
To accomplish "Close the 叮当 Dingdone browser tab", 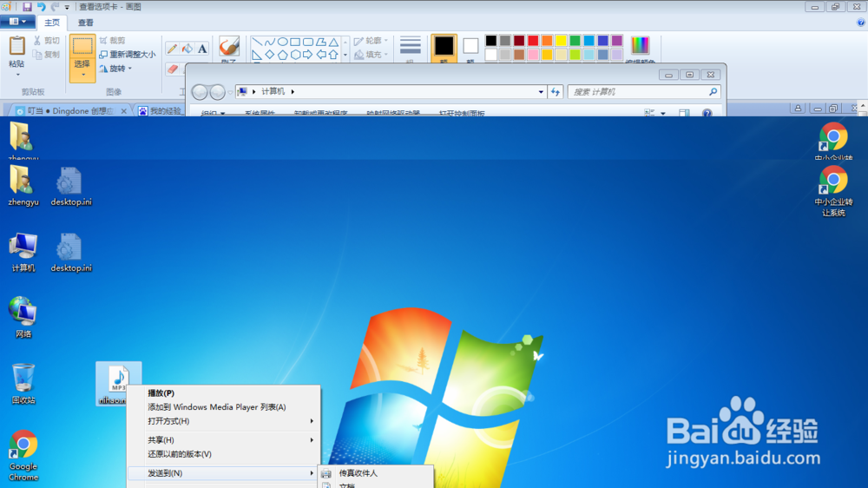I will pos(123,111).
